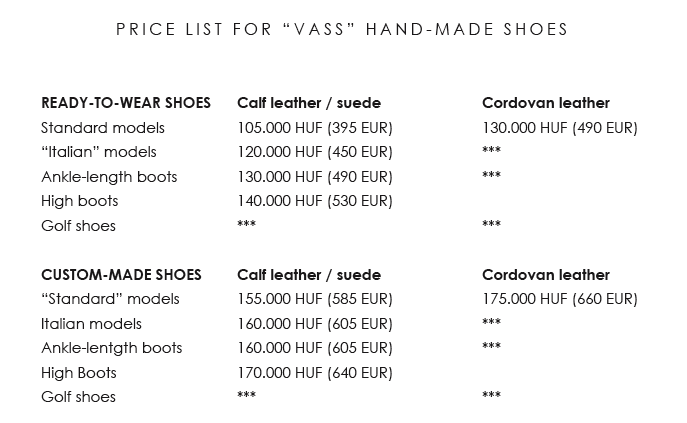The height and width of the screenshot is (423, 687).
Task: Select 140.000 HUF (530 EUR) price
Action: 315,201
